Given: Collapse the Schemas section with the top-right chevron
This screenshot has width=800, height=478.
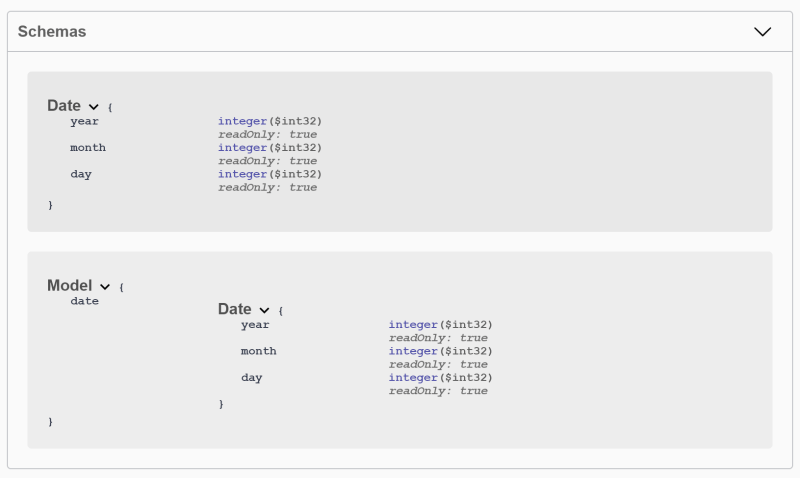Looking at the screenshot, I should [x=762, y=31].
